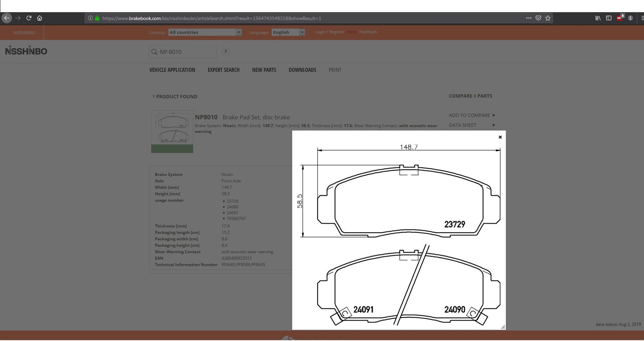Open the Expert Search menu
Viewport: 644px width, 341px height.
pos(223,70)
